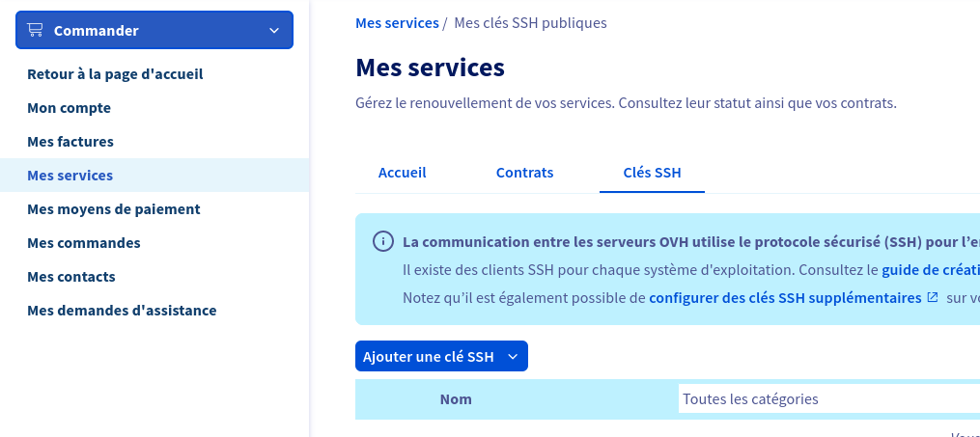980x437 pixels.
Task: Click the shopping cart icon in Commander
Action: click(36, 30)
